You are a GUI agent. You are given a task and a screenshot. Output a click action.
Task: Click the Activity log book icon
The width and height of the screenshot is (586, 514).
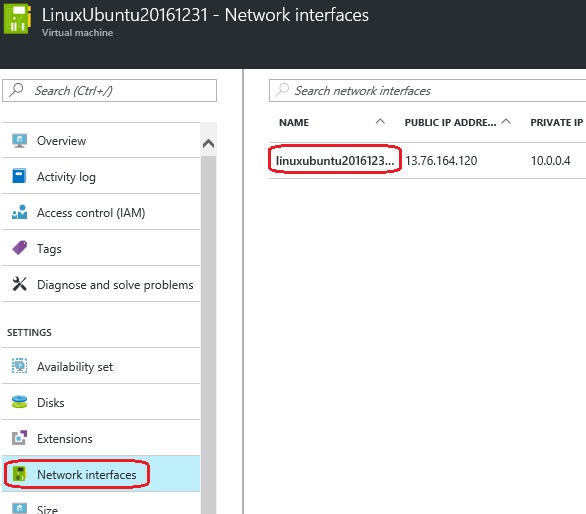pyautogui.click(x=19, y=176)
